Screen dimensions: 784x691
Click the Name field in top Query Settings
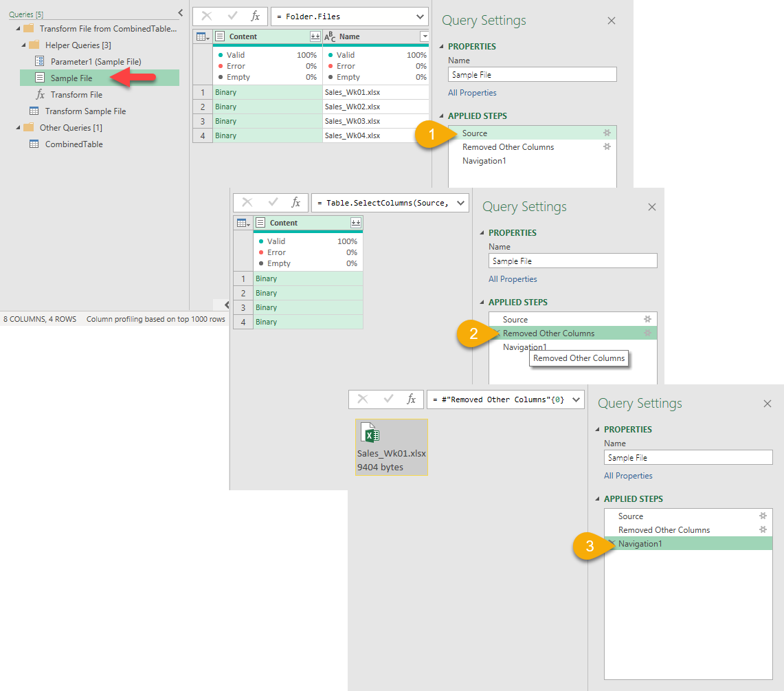(532, 75)
